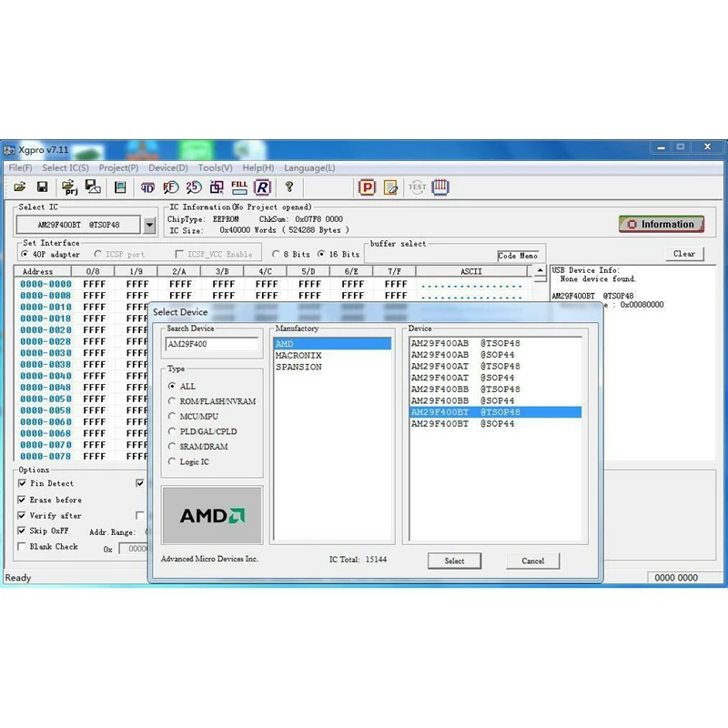This screenshot has height=728, width=728.
Task: Click the Save file floppy icon
Action: click(x=42, y=187)
